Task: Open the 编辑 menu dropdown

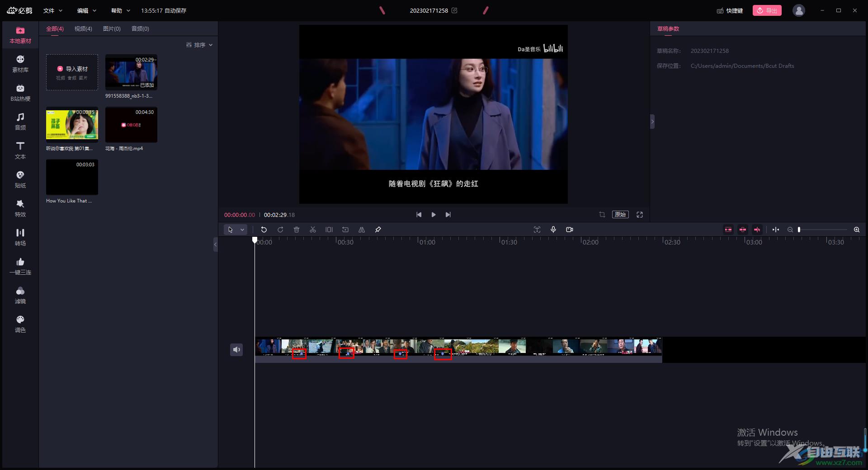Action: pos(86,10)
